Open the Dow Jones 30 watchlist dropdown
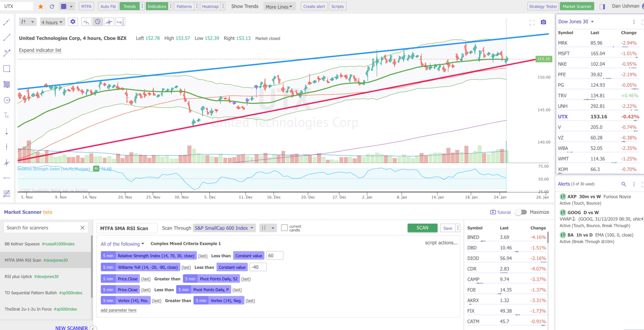Image resolution: width=644 pixels, height=330 pixels. (x=576, y=22)
